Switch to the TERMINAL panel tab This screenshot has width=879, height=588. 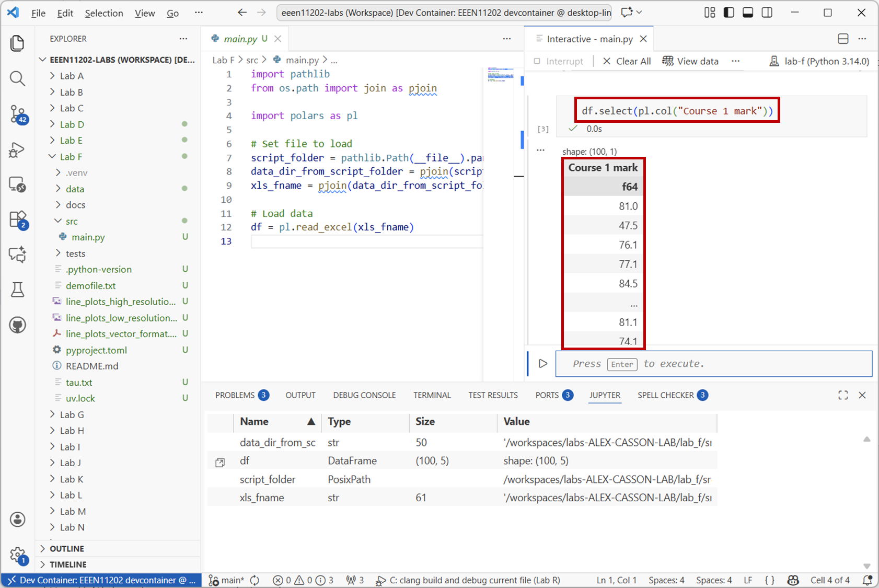coord(432,395)
